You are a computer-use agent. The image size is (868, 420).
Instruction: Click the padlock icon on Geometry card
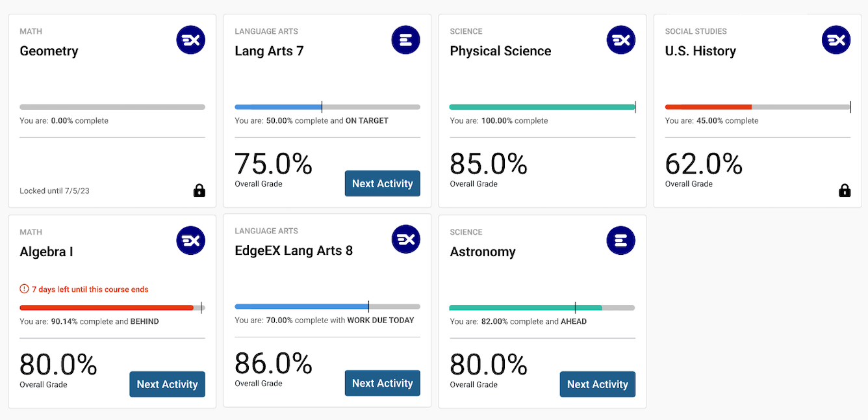(199, 190)
